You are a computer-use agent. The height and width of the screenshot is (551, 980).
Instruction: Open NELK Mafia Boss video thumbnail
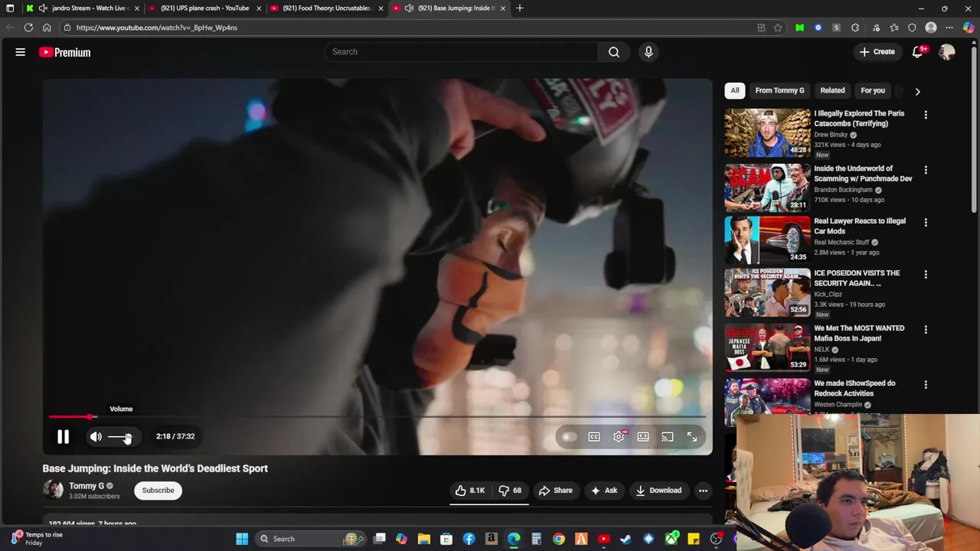(767, 347)
